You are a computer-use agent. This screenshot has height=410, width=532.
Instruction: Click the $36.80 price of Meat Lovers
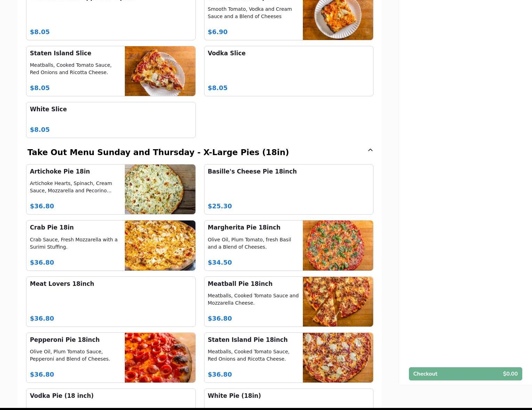click(42, 319)
